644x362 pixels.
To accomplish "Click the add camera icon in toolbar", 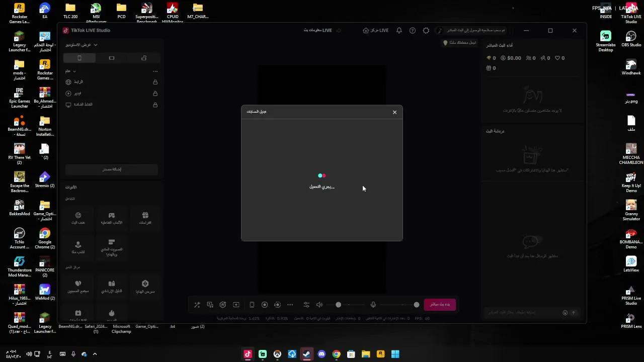I will pyautogui.click(x=236, y=305).
